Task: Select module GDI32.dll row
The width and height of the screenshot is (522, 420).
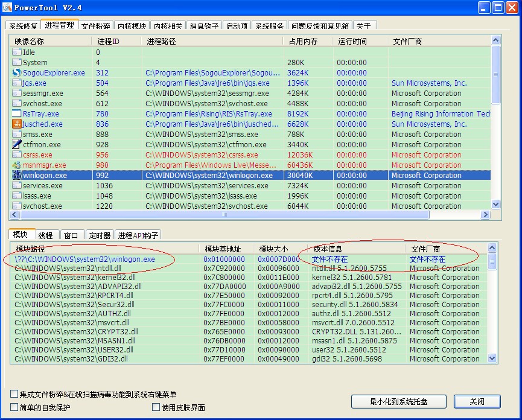Action: (249, 359)
